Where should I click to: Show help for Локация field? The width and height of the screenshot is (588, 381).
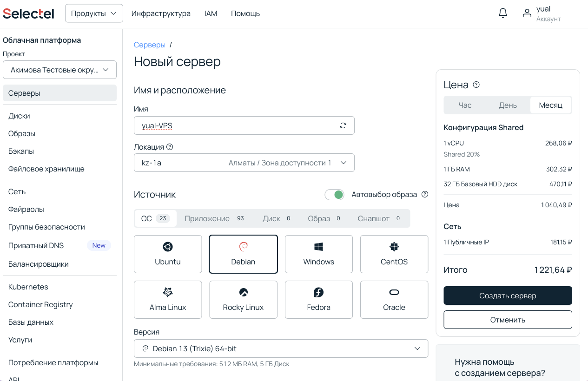tap(170, 147)
